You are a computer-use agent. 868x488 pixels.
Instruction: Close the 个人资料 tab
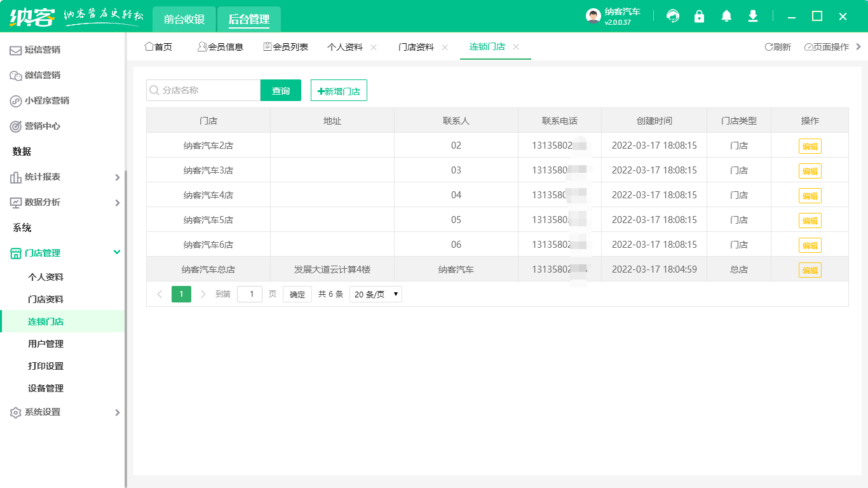click(374, 46)
